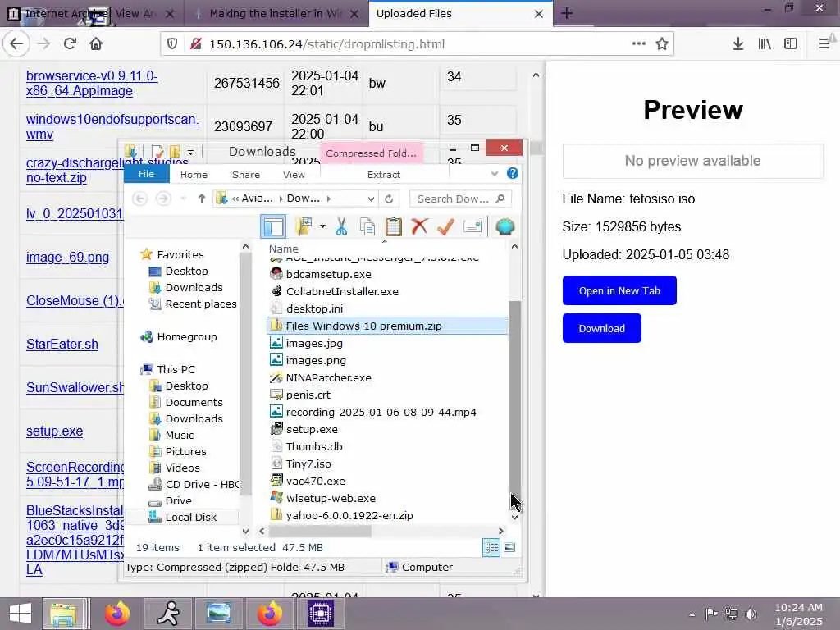Click the blue Download button
Viewport: 840px width, 630px height.
[x=601, y=328]
